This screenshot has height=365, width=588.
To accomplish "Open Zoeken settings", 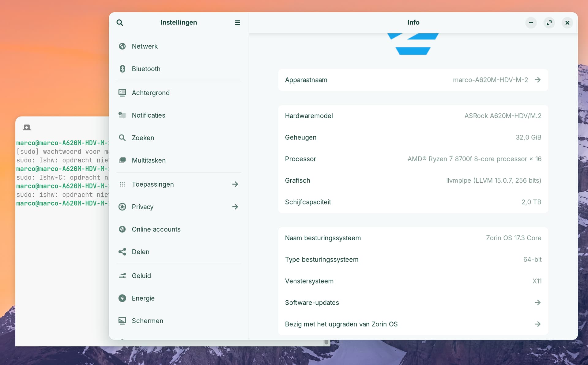I will [179, 138].
